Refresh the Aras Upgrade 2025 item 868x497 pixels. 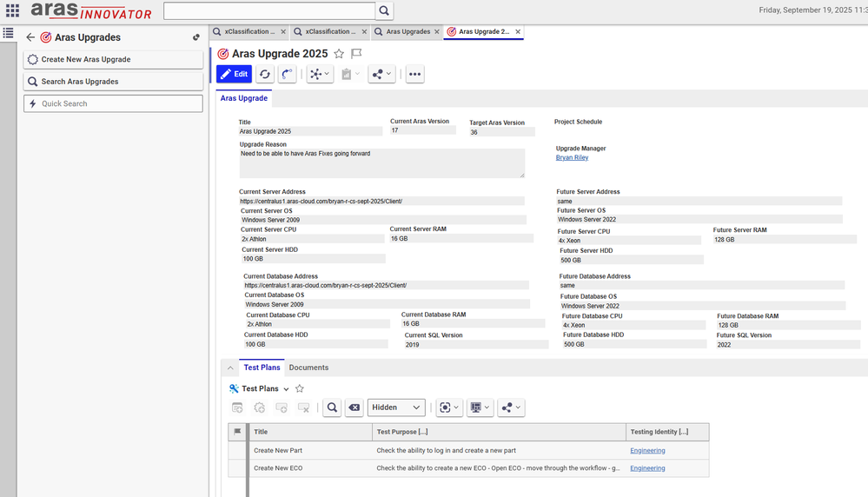pos(265,75)
